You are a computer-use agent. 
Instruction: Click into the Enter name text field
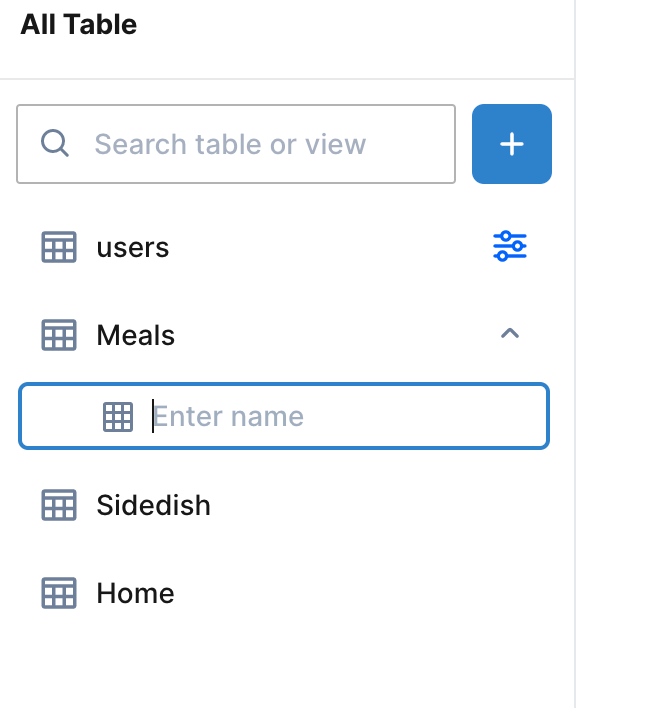click(x=340, y=416)
